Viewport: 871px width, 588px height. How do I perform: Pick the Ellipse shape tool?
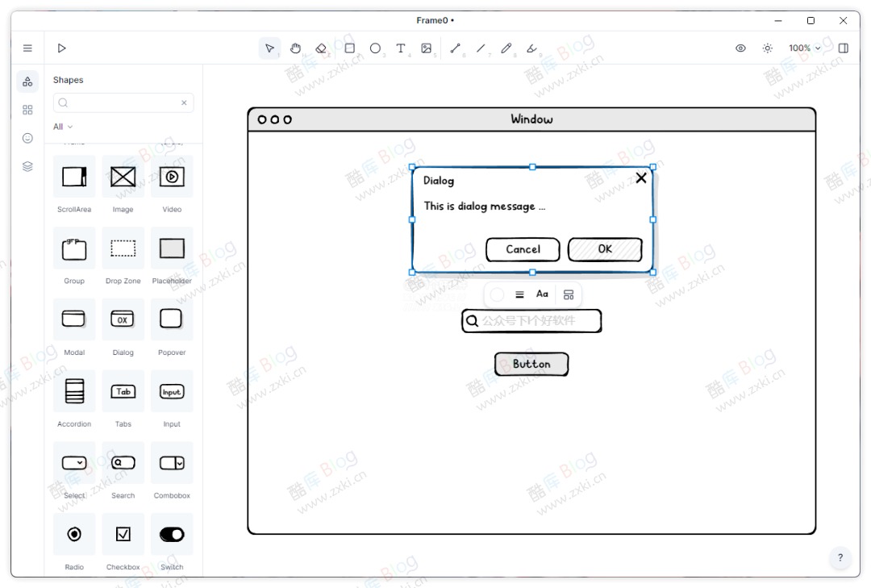click(x=375, y=48)
